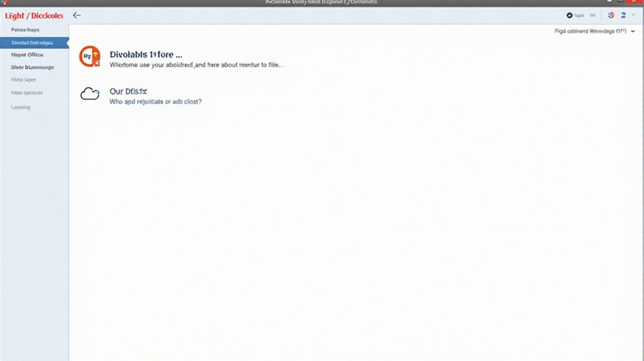
Task: Open the dropdown arrow beside Figd cabineted Wiendoge
Action: point(633,32)
